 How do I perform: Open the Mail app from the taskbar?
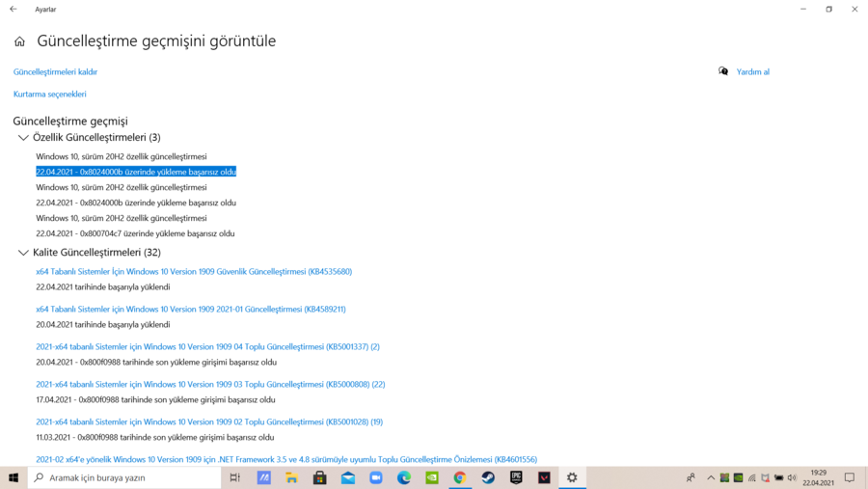(x=348, y=477)
